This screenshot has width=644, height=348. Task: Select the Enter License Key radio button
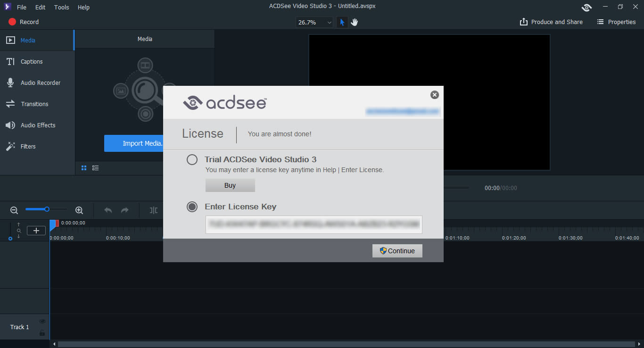point(192,207)
